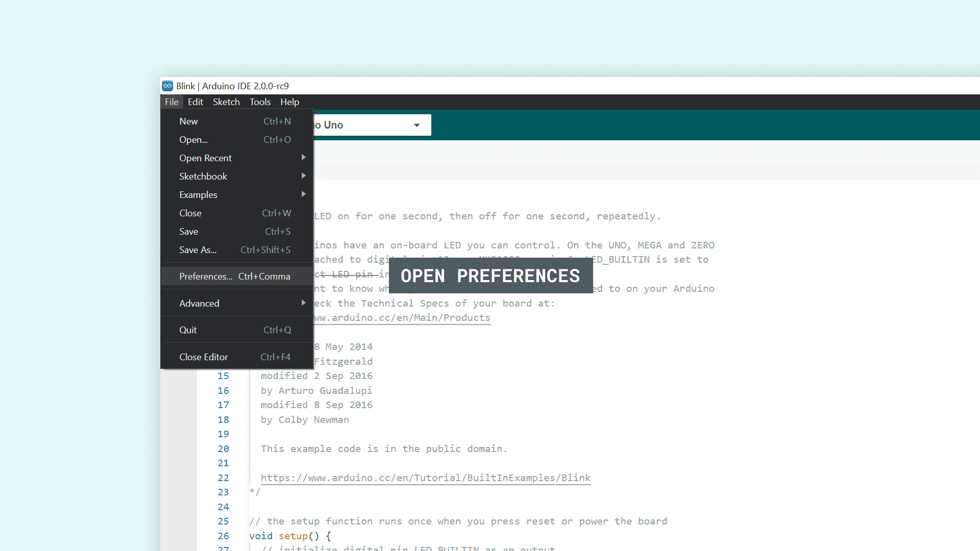Open the Tools menu
The image size is (980, 551).
[x=260, y=102]
